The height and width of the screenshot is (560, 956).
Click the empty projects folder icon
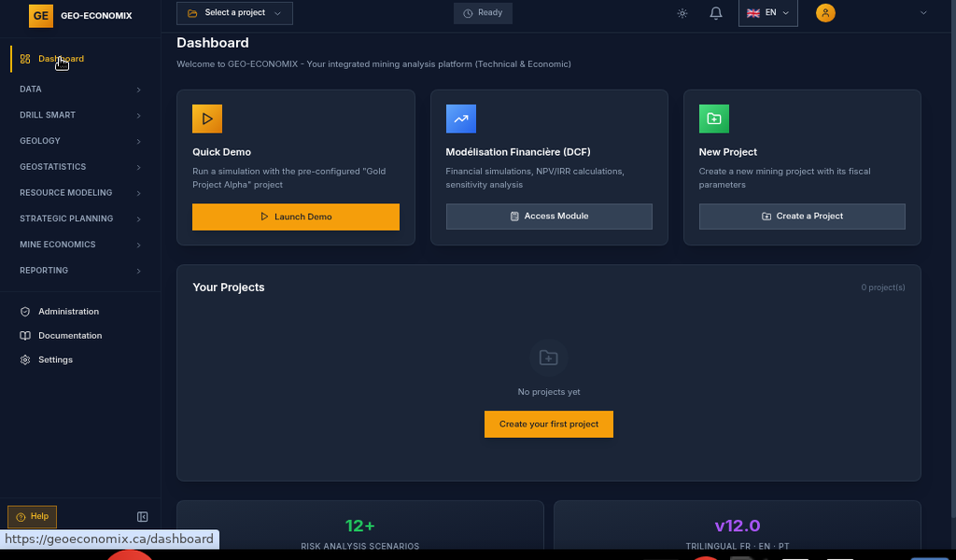click(x=549, y=358)
